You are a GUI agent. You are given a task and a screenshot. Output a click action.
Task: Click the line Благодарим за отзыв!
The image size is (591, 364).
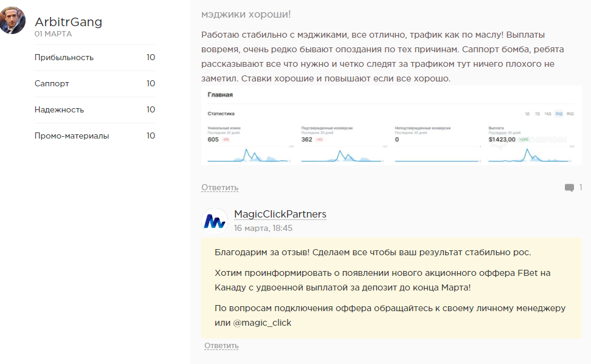coord(373,252)
